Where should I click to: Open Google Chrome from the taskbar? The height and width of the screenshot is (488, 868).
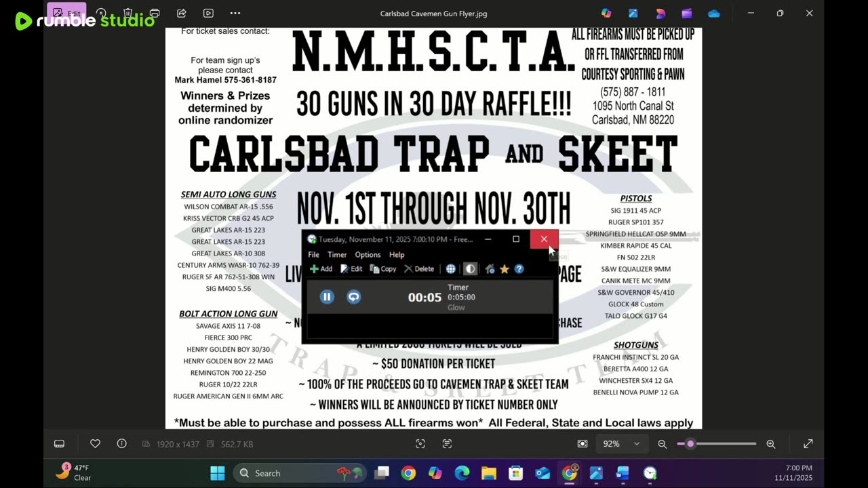click(x=408, y=473)
